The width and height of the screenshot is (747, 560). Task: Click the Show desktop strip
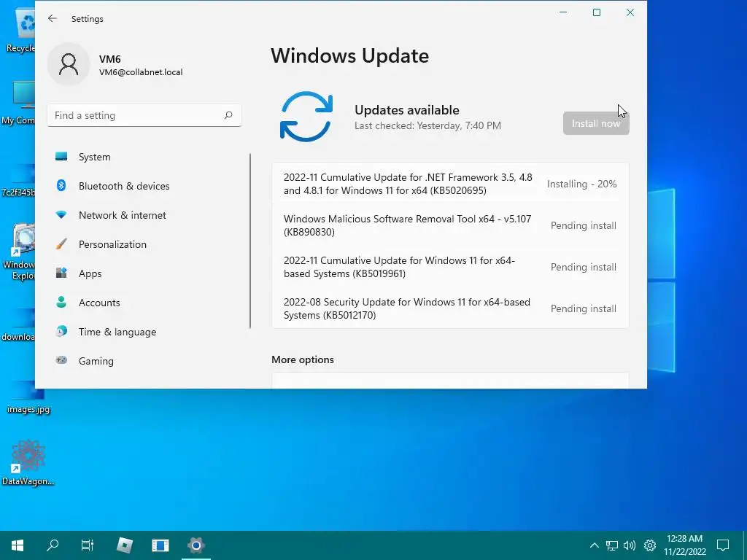tap(745, 545)
